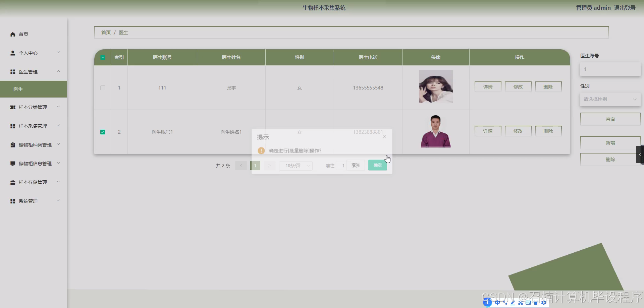The height and width of the screenshot is (308, 644).
Task: Click the blue IME logo icon
Action: 487,303
